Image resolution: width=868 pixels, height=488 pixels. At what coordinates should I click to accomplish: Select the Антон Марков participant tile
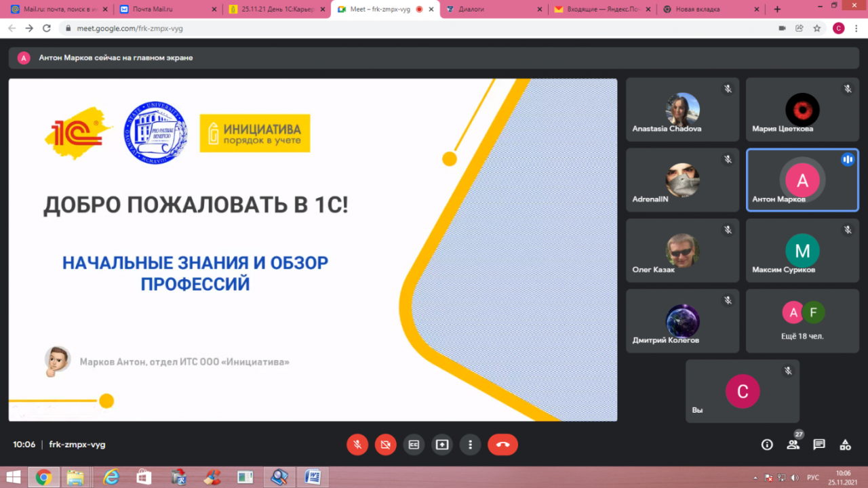pos(802,180)
